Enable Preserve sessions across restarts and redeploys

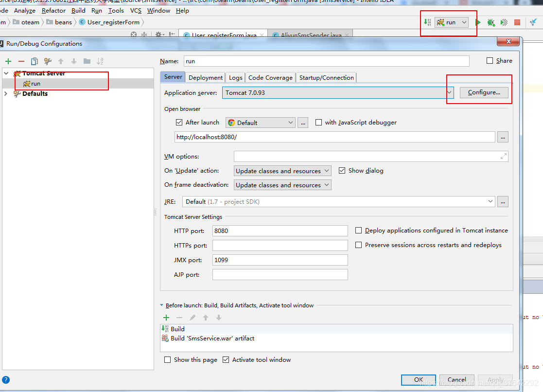[x=358, y=245]
